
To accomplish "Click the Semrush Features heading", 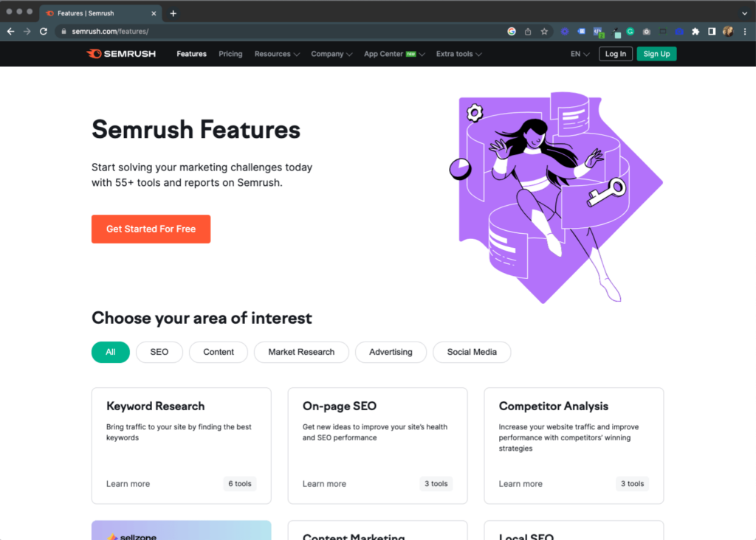I will click(x=196, y=130).
